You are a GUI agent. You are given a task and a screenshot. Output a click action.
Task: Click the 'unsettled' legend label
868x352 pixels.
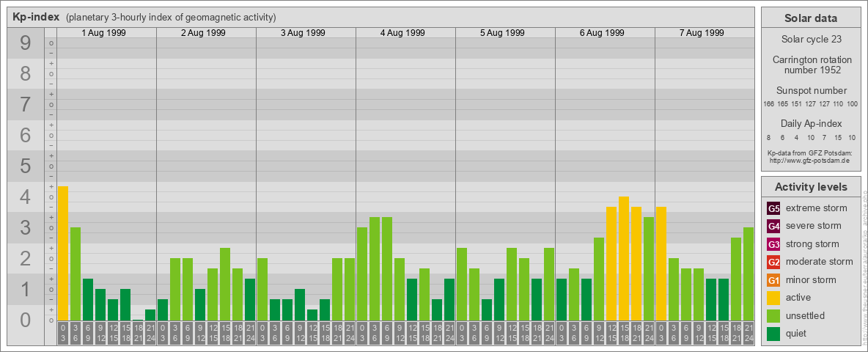tap(806, 315)
